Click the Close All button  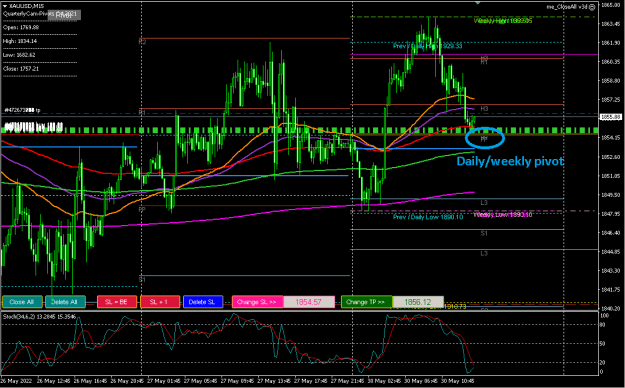point(22,302)
